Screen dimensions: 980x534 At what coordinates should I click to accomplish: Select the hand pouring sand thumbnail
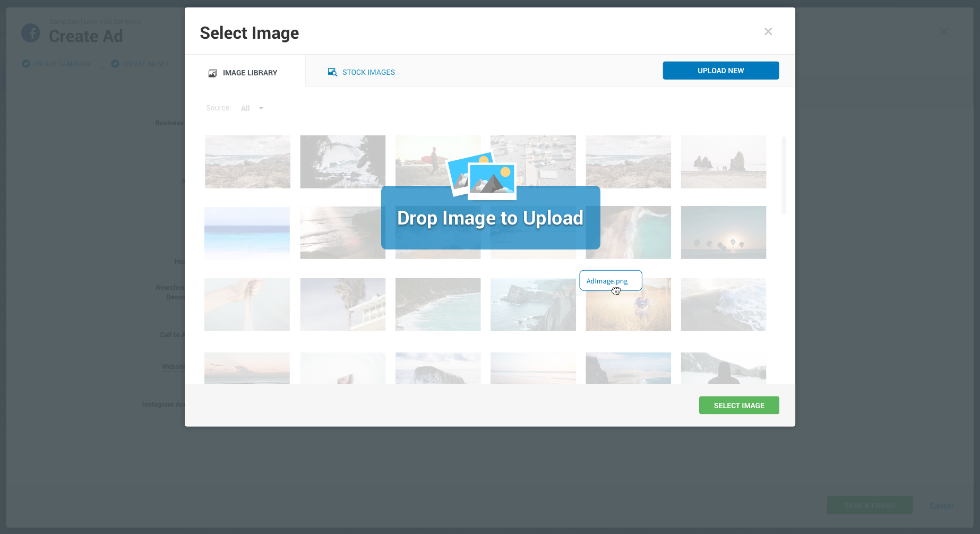tap(247, 304)
